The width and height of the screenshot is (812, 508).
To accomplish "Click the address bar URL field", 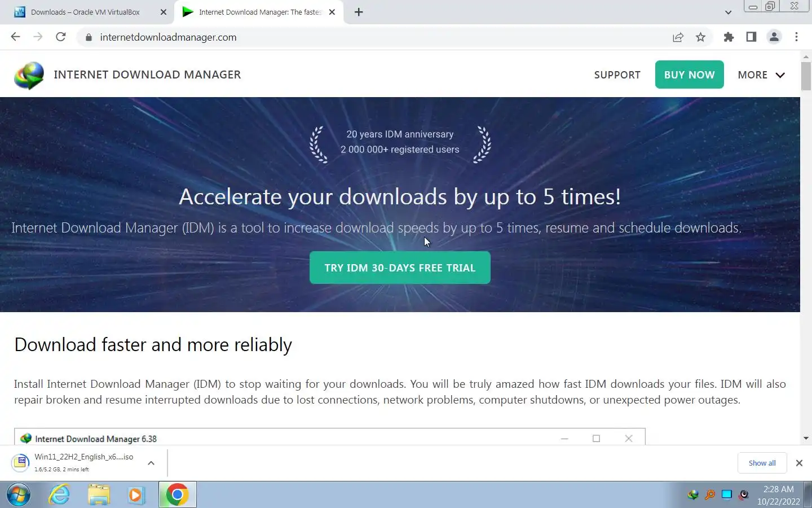I will point(372,37).
